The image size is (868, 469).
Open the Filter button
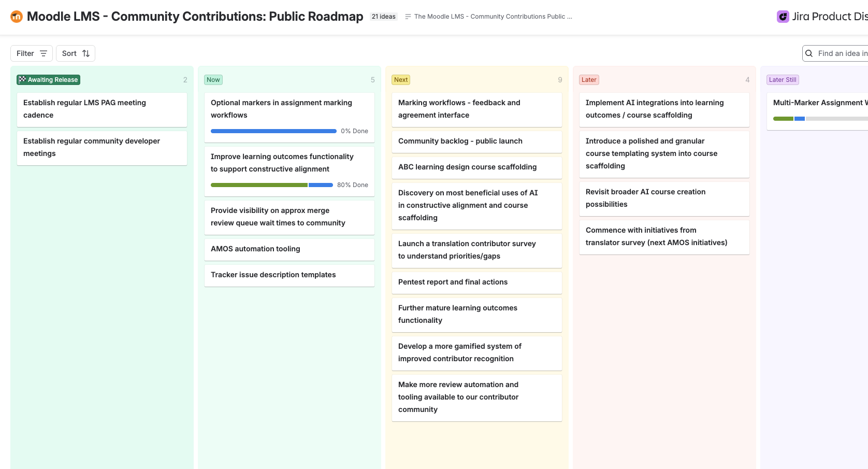click(x=32, y=53)
